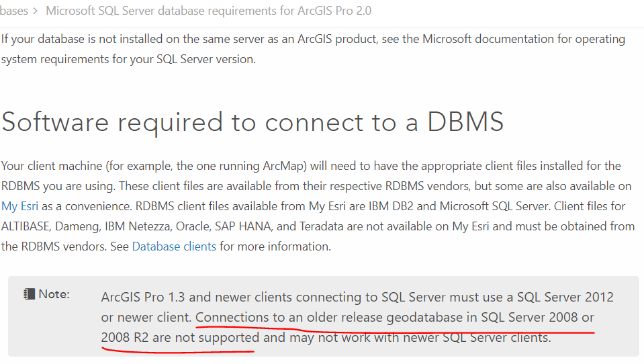Click "system requirements for your SQL Server version"
The image size is (644, 364).
[x=129, y=58]
